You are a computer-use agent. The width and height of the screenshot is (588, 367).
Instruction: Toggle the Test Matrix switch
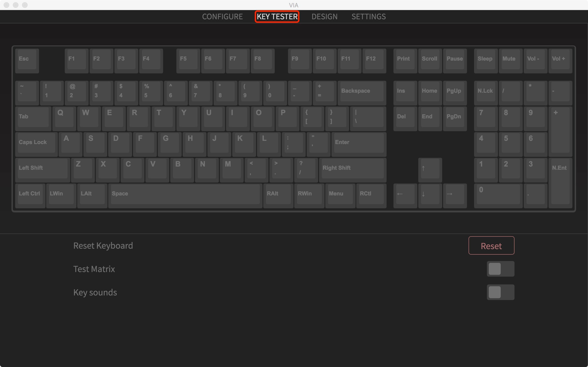(x=501, y=269)
